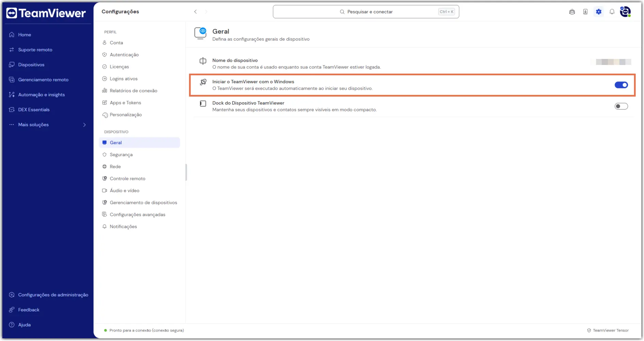
Task: Click the search magnifier icon
Action: click(x=342, y=12)
